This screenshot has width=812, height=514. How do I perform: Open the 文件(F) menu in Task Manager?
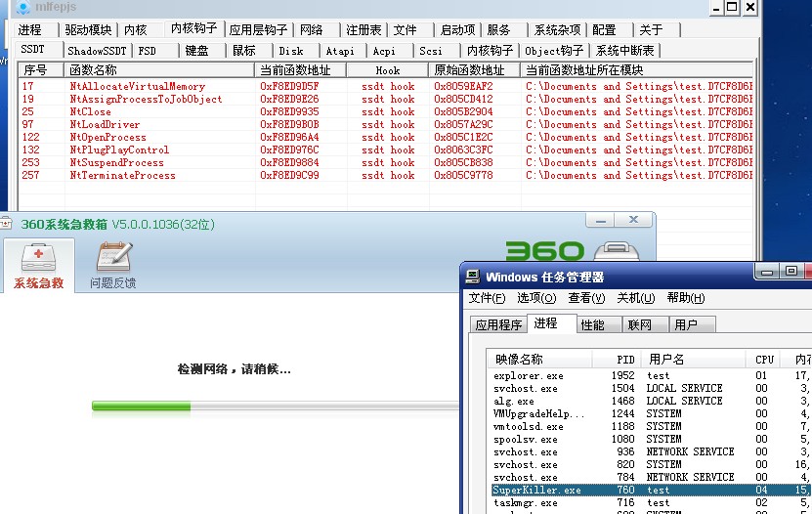point(487,298)
